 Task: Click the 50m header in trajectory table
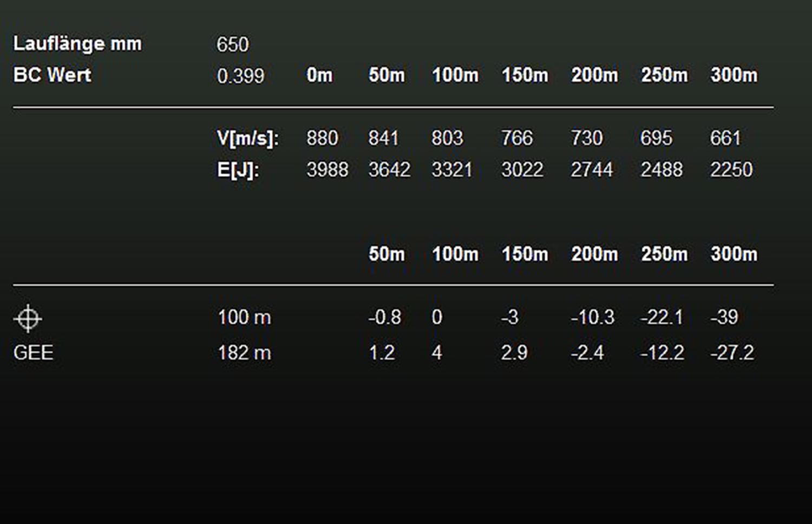(x=387, y=254)
